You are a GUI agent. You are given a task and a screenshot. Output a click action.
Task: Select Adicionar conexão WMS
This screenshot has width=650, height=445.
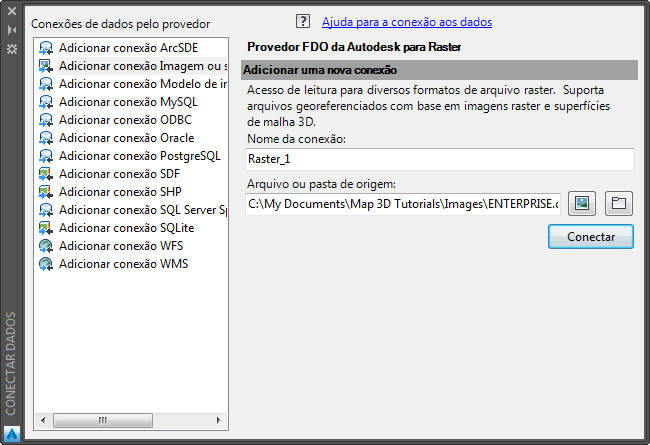[x=123, y=264]
